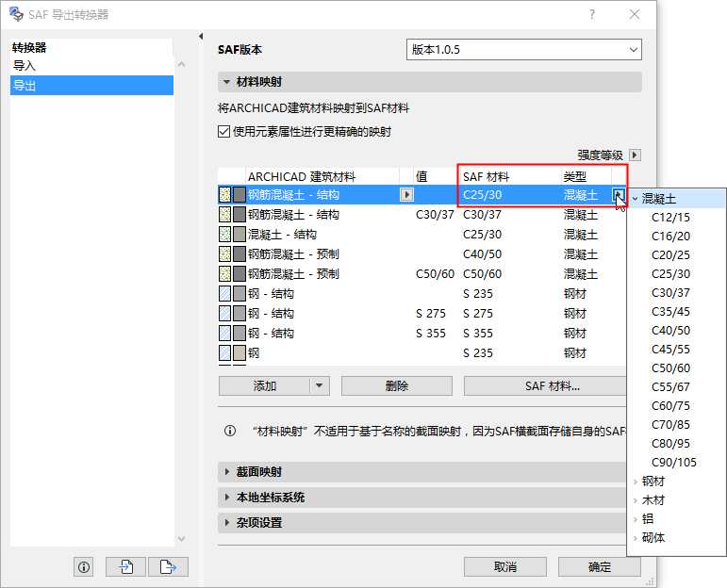Click gray color swatch of the selected 钢筋混凝土 - 结构 row

point(240,195)
